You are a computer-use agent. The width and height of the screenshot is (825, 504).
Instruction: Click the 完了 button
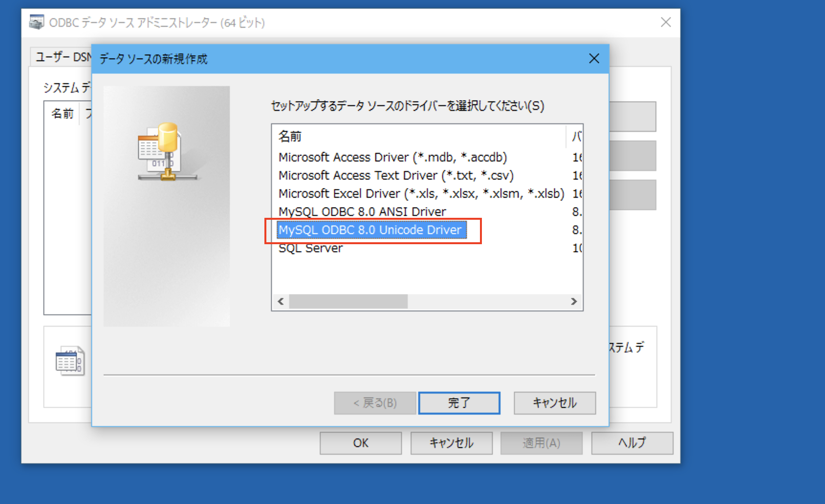click(x=459, y=403)
